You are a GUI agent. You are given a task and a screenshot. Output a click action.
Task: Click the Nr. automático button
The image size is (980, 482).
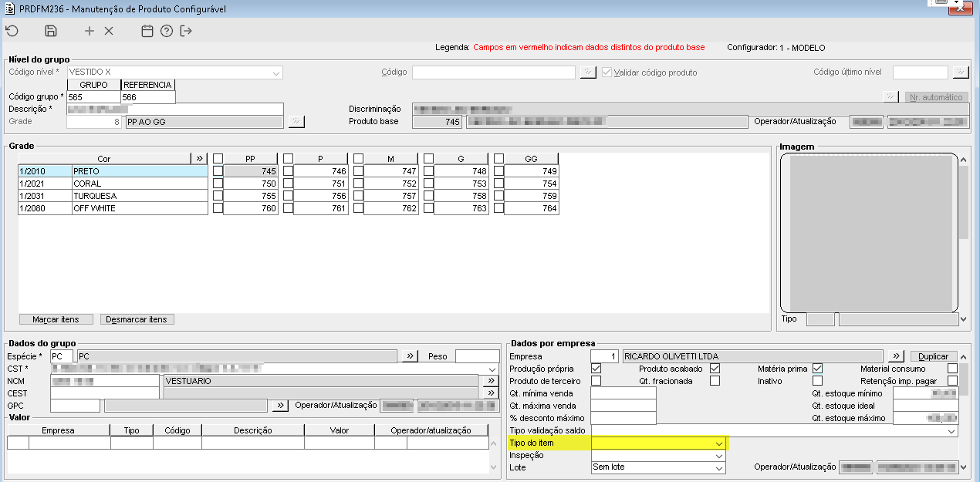pyautogui.click(x=937, y=97)
